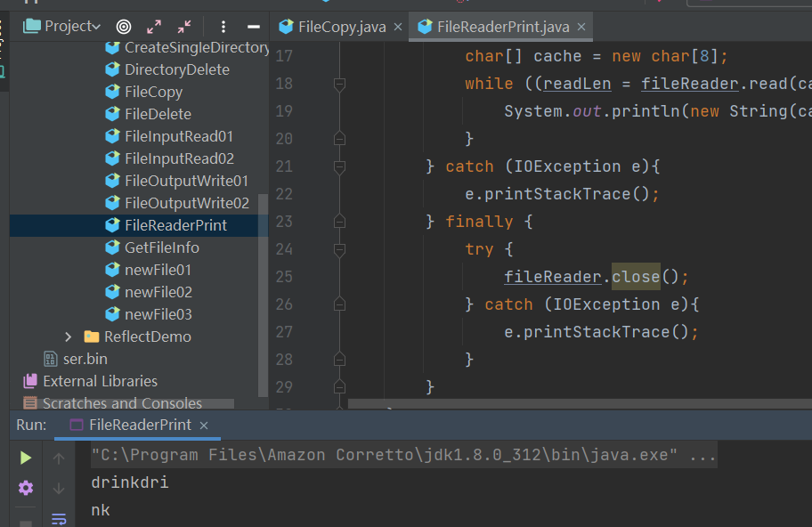The width and height of the screenshot is (812, 527).
Task: Toggle soft-wrap in Run console
Action: pos(59,518)
